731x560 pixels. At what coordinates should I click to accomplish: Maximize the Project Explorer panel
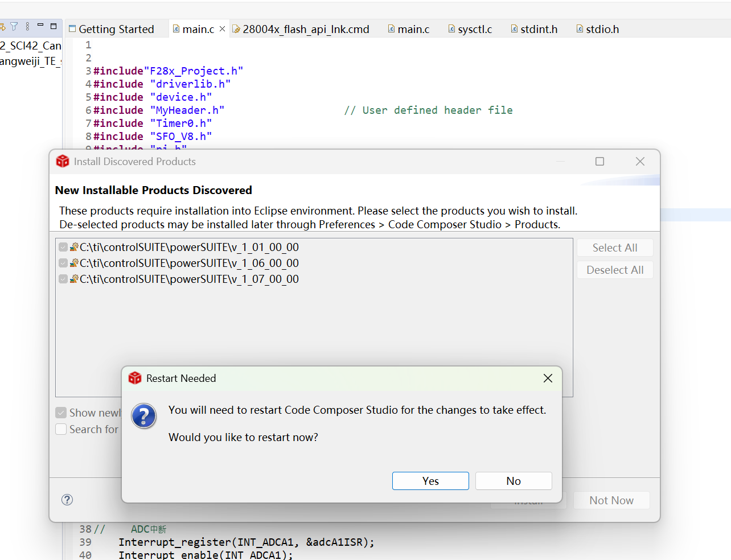[54, 26]
